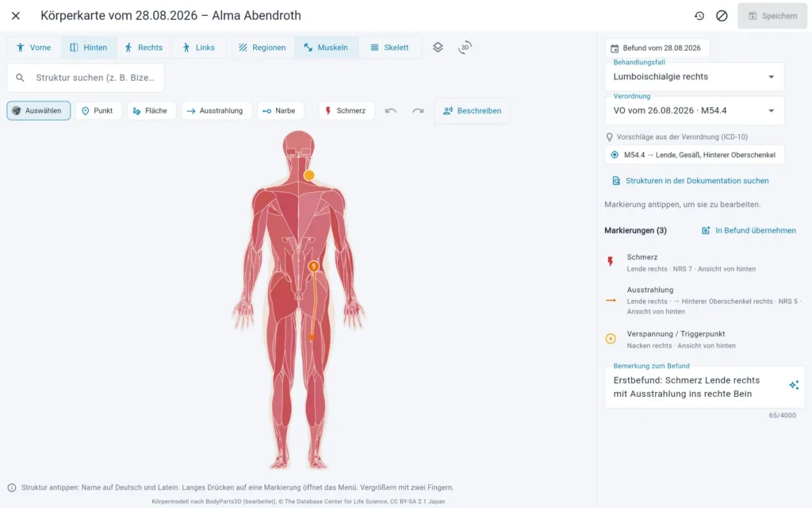Click the search magnifier icon
The height and width of the screenshot is (508, 812).
20,78
